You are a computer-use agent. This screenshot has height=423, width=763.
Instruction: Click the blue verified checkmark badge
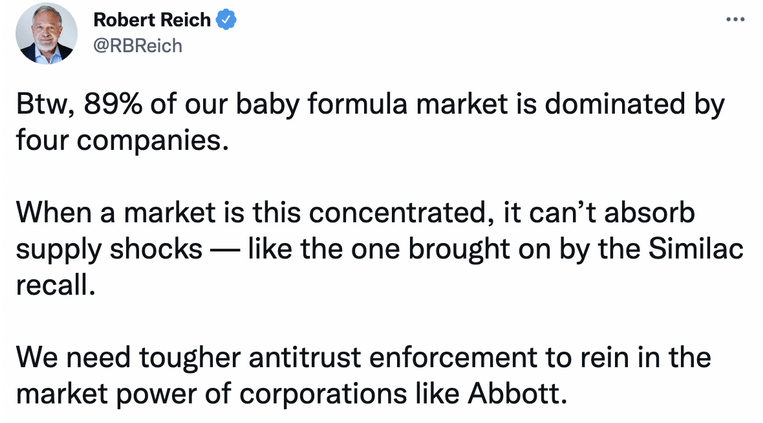tap(226, 20)
